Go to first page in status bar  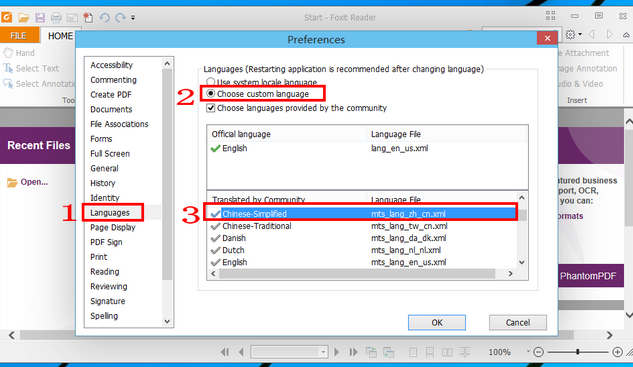point(225,352)
